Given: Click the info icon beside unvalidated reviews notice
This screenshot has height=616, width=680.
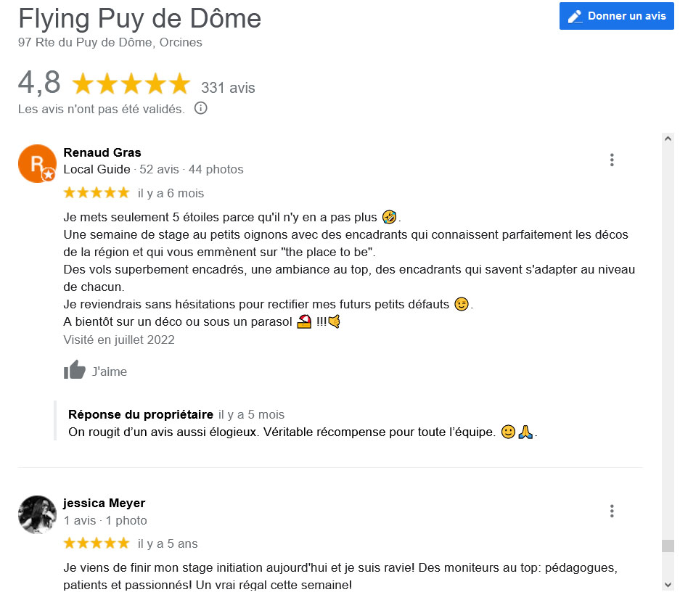Looking at the screenshot, I should tap(200, 108).
